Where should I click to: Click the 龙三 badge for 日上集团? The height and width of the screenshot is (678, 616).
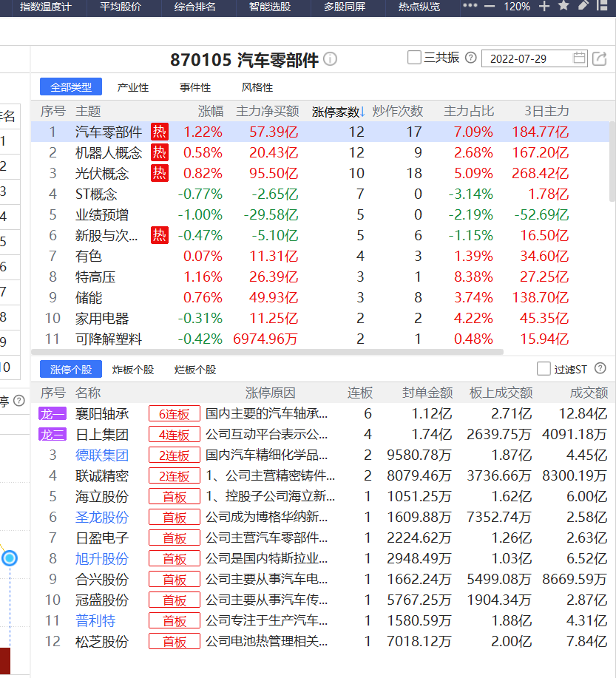(x=53, y=435)
